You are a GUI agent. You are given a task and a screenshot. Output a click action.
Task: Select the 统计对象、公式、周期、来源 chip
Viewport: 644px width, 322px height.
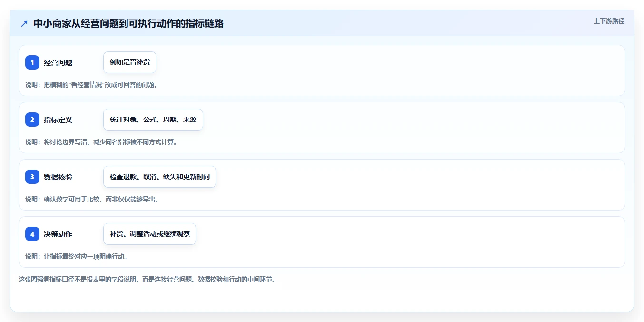(x=153, y=120)
